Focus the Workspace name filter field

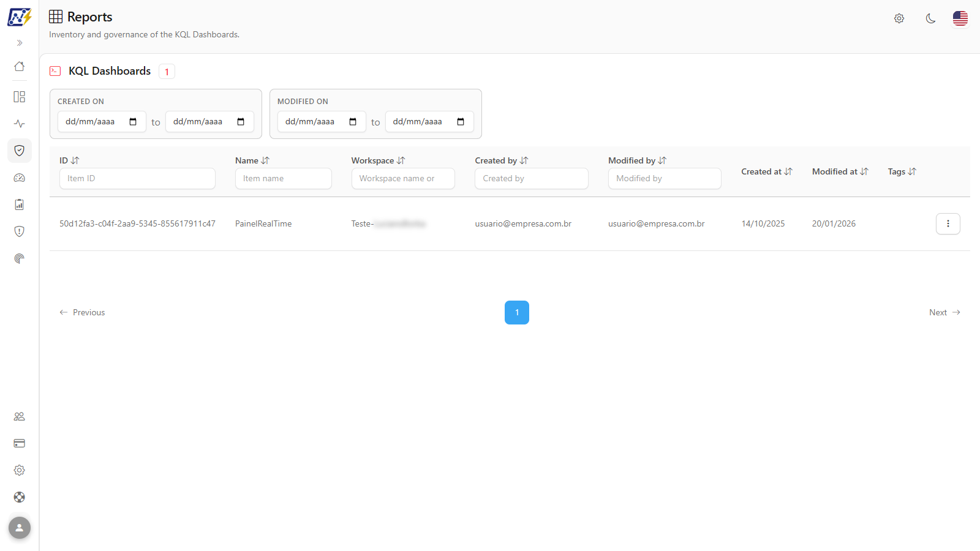(403, 179)
